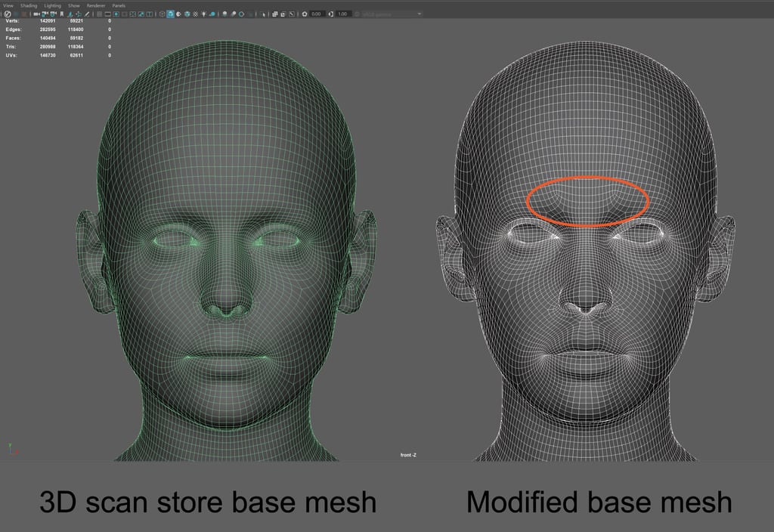Toggle the Film Gate display
Image resolution: width=774 pixels, height=532 pixels.
107,14
